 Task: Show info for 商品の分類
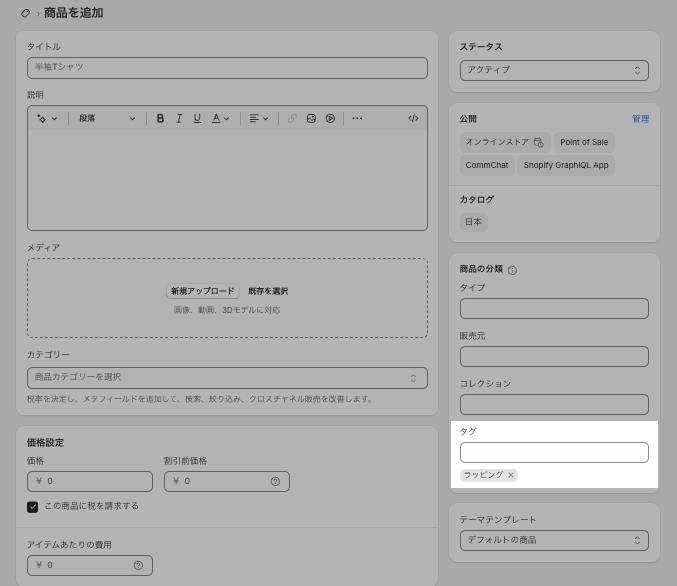coord(512,270)
